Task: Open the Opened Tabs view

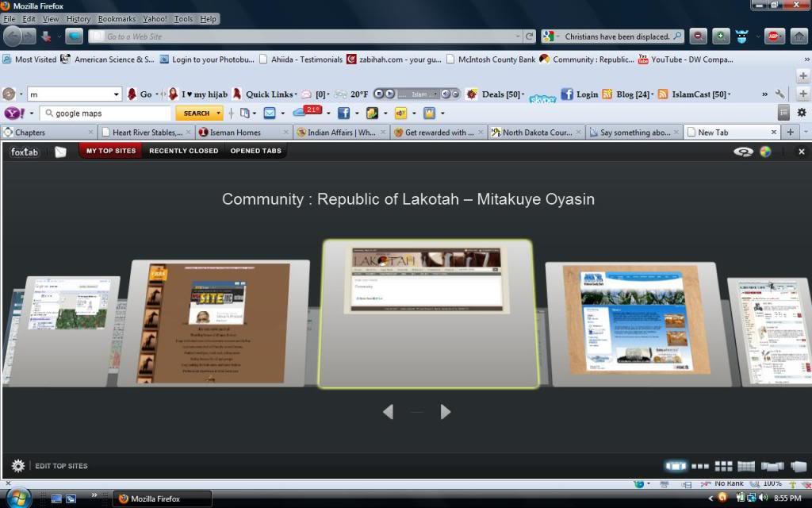Action: (256, 151)
